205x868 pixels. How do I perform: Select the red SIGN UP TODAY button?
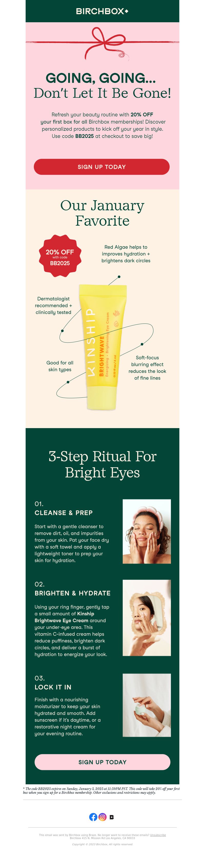click(x=101, y=167)
